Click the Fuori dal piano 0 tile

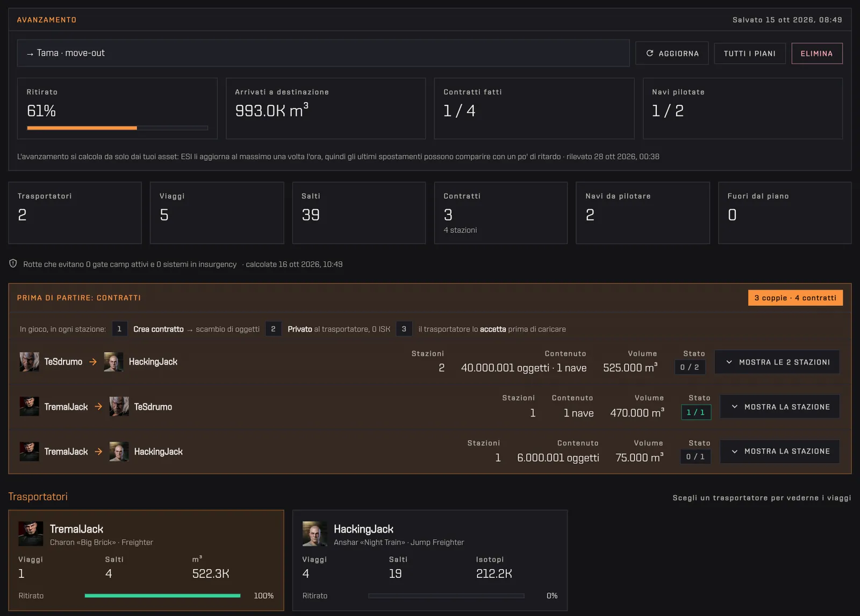pyautogui.click(x=785, y=213)
